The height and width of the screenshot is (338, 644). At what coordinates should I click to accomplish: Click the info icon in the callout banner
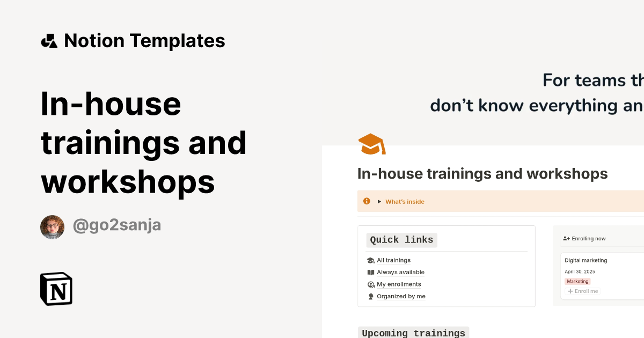pyautogui.click(x=367, y=201)
